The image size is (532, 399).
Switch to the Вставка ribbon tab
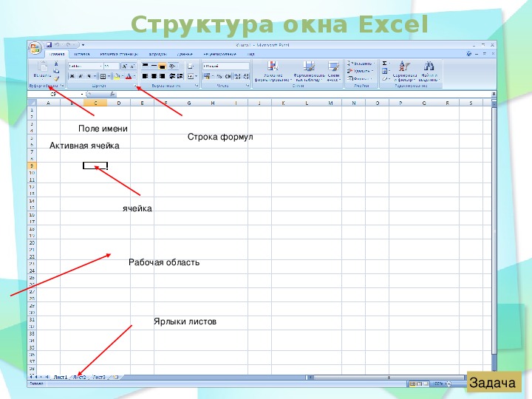82,54
